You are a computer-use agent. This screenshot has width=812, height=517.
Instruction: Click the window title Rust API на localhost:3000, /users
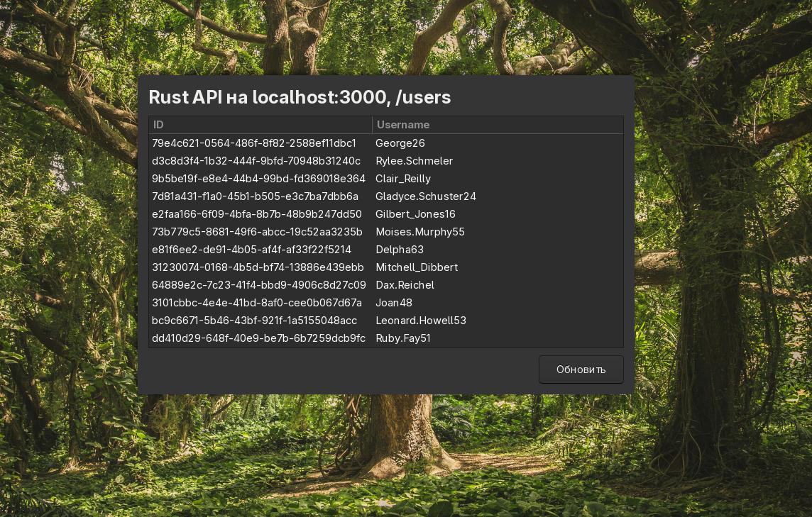300,97
